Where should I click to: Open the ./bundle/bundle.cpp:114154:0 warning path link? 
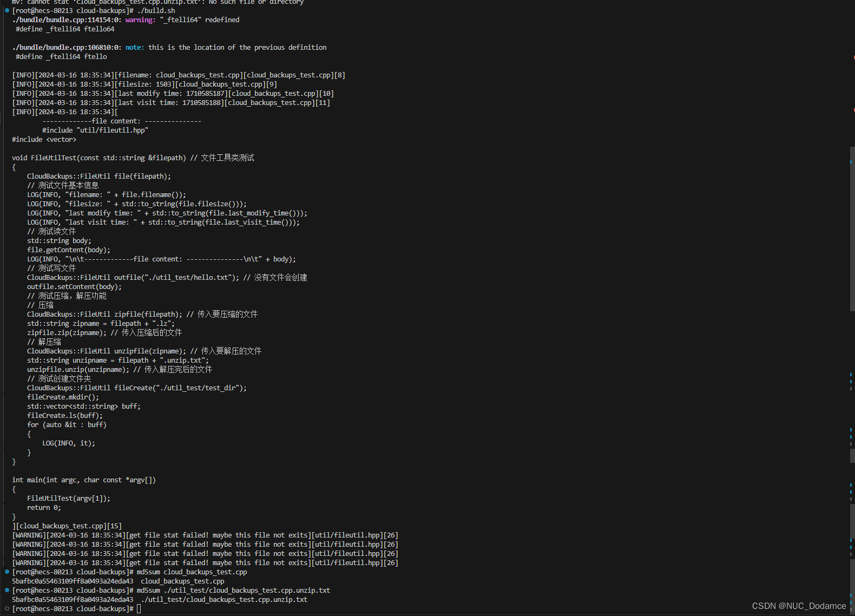point(67,19)
